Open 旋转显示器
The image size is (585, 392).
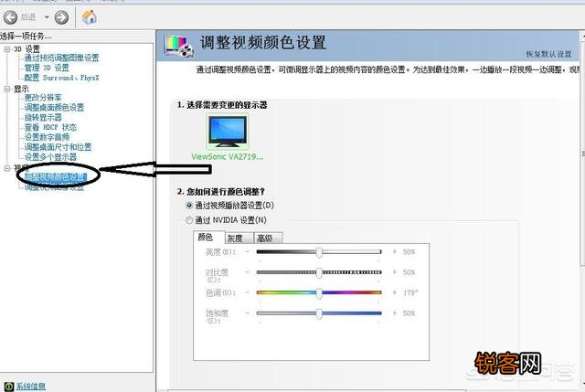[43, 118]
